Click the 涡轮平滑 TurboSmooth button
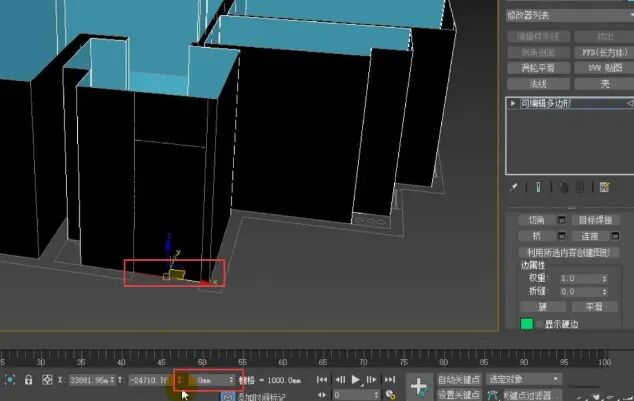 [x=538, y=68]
